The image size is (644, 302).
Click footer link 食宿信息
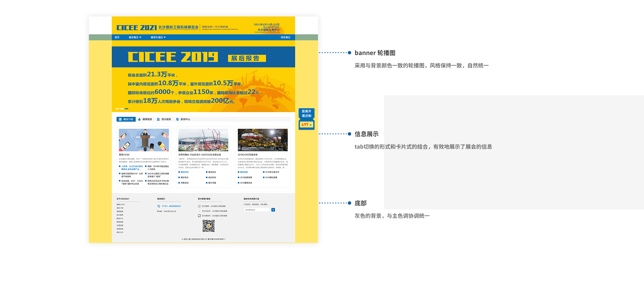point(120,229)
